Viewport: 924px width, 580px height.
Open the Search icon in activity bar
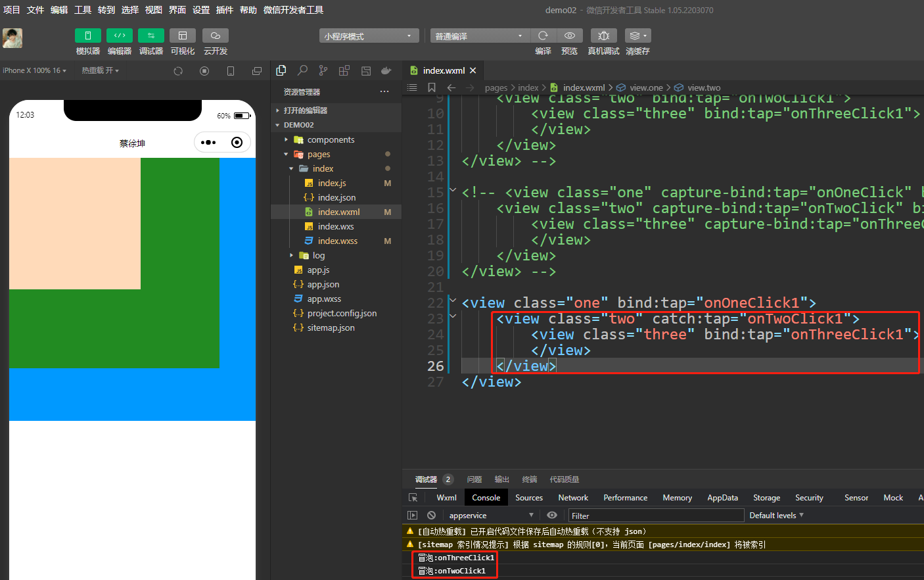[x=302, y=70]
